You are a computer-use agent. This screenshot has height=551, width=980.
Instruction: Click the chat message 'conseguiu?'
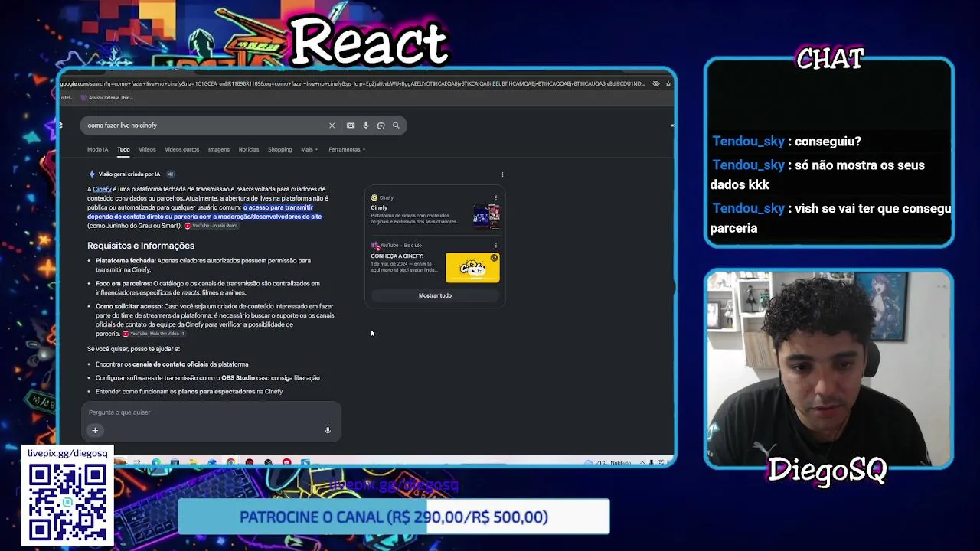[828, 142]
